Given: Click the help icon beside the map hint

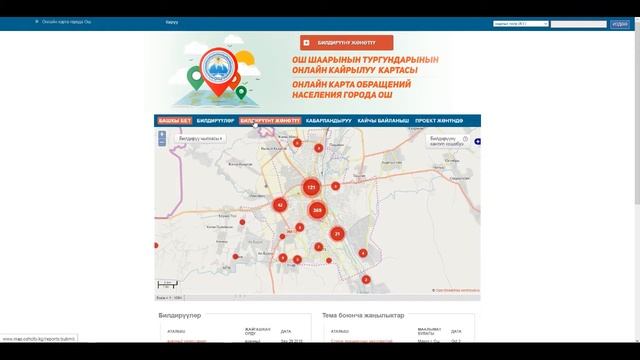Looking at the screenshot, I should 465,139.
